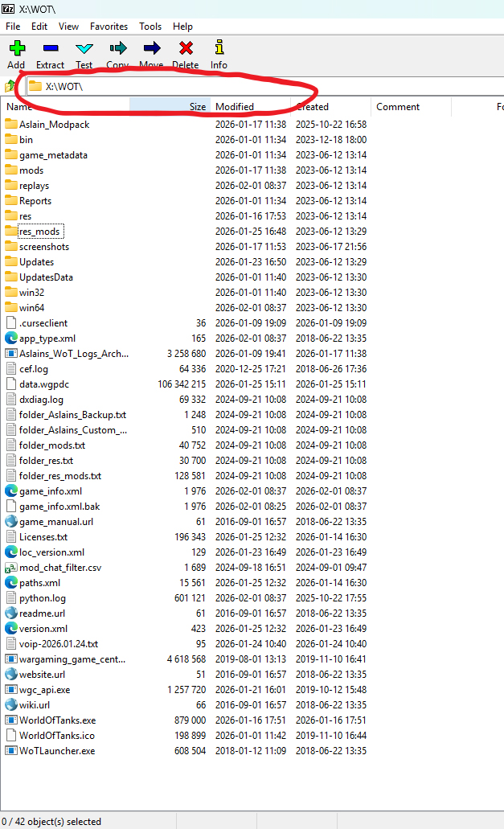Click the blue Extract toolbar icon

(x=50, y=49)
